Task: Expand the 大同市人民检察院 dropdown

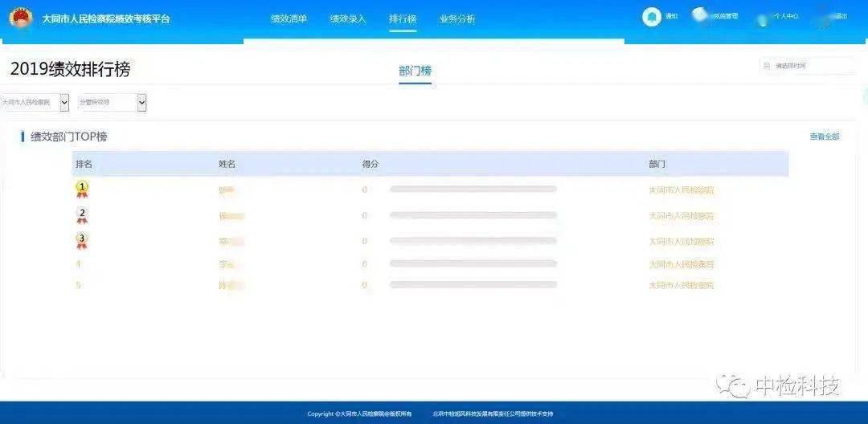Action: [35, 102]
